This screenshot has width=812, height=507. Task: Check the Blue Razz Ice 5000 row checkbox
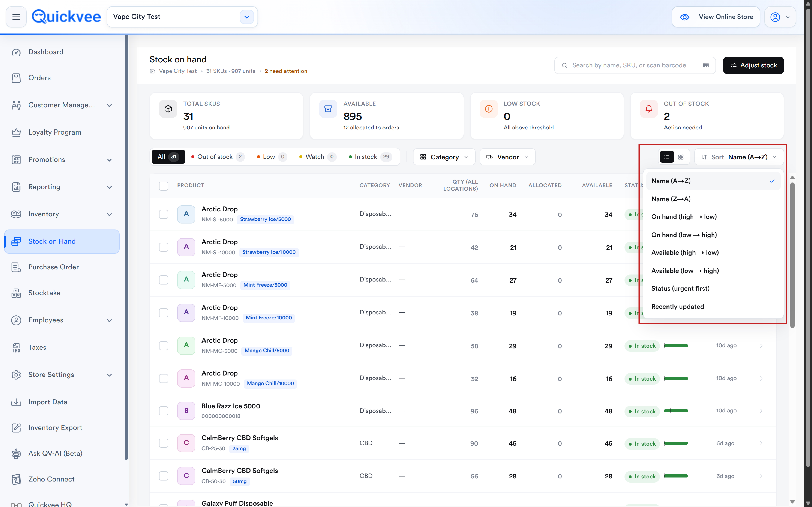pos(164,411)
